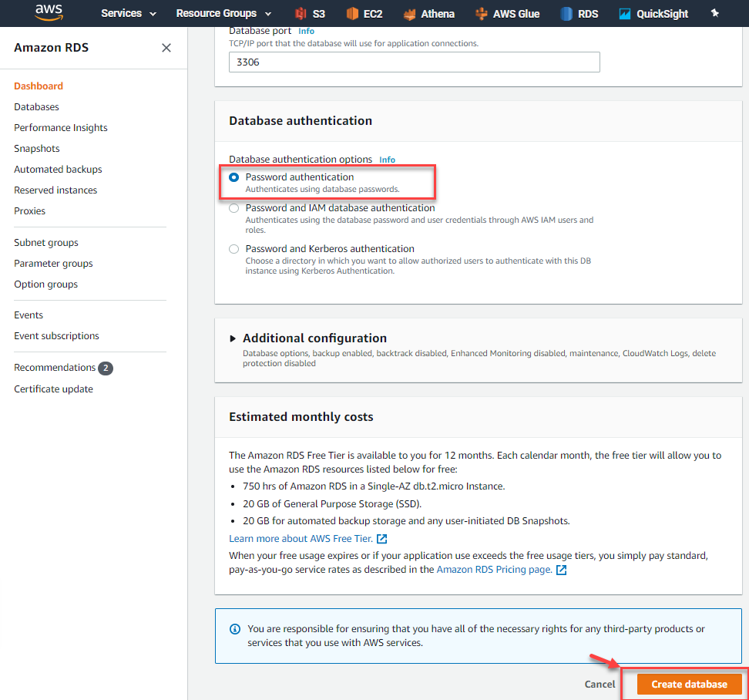Open Event subscriptions page

[56, 336]
